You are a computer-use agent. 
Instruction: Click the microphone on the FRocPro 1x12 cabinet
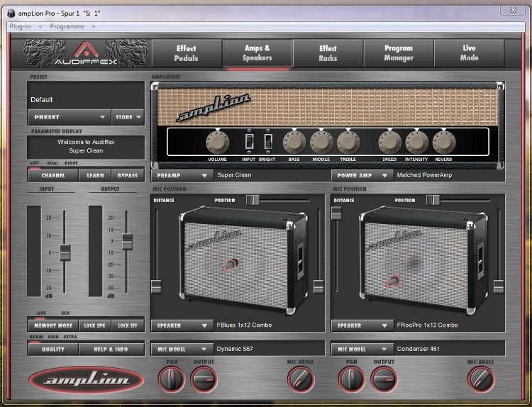(393, 281)
